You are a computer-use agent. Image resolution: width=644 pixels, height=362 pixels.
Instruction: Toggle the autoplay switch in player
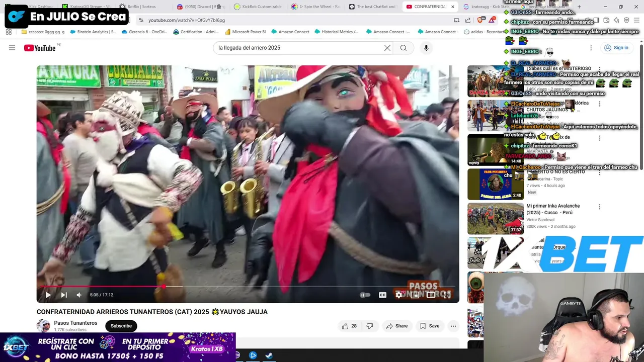pyautogui.click(x=365, y=295)
